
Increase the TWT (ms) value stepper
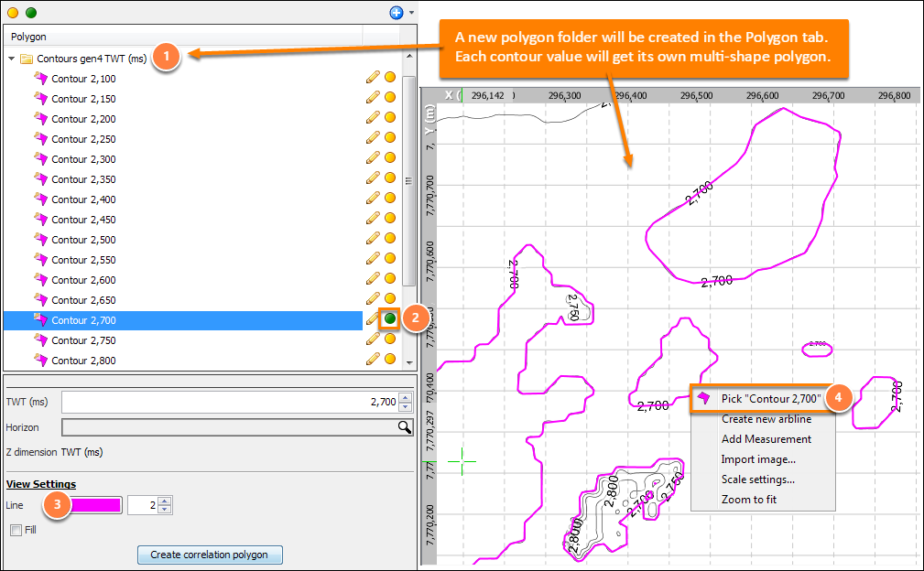405,397
